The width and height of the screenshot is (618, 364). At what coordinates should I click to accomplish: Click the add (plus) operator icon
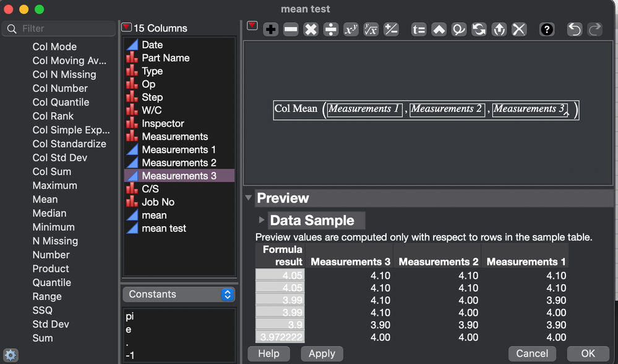pyautogui.click(x=271, y=30)
